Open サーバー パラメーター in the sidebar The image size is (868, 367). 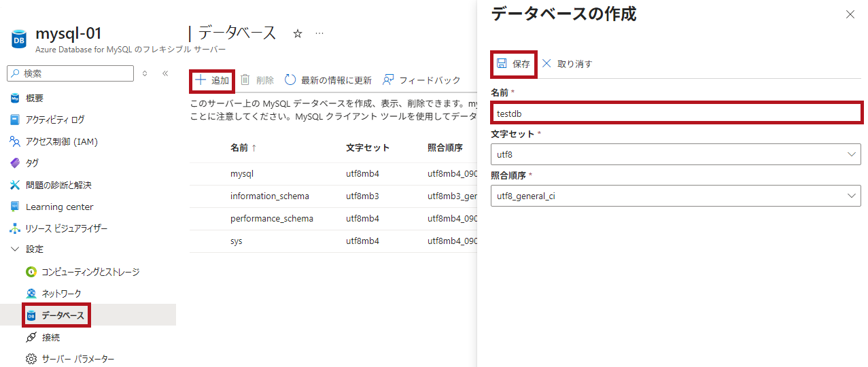pos(77,359)
